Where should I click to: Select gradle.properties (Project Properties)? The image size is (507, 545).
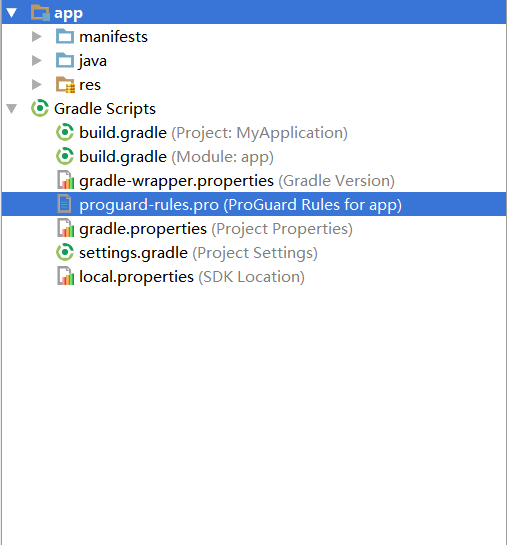(x=216, y=229)
